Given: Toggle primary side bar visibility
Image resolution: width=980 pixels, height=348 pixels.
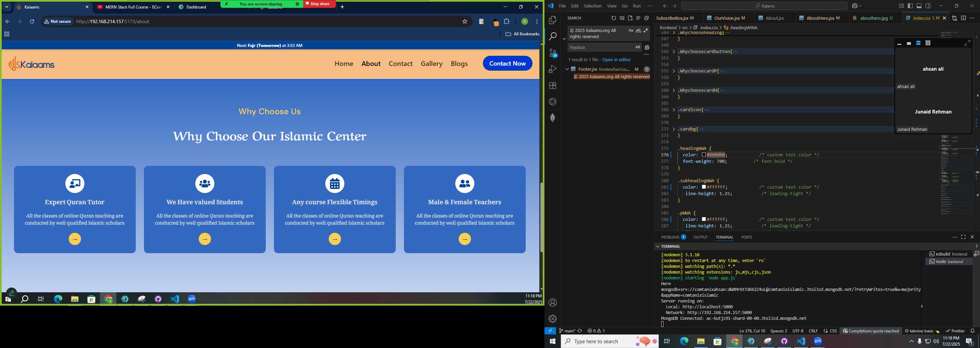Looking at the screenshot, I should (910, 6).
